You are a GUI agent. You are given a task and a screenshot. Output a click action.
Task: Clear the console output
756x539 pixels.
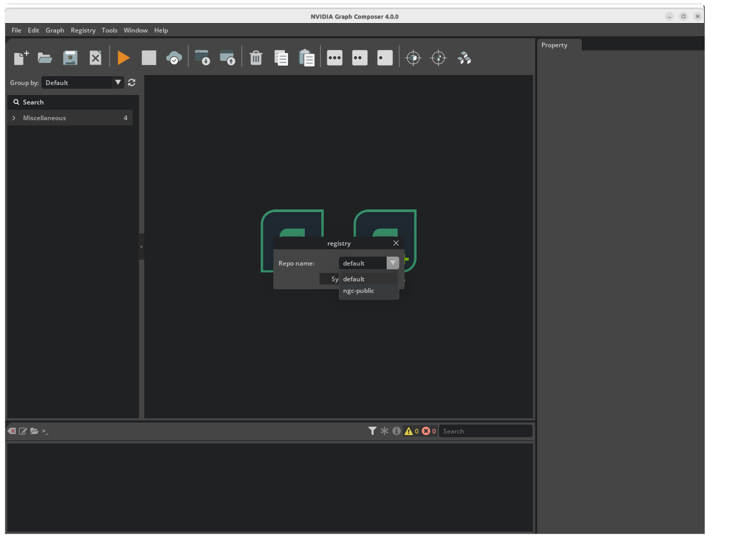[x=12, y=430]
